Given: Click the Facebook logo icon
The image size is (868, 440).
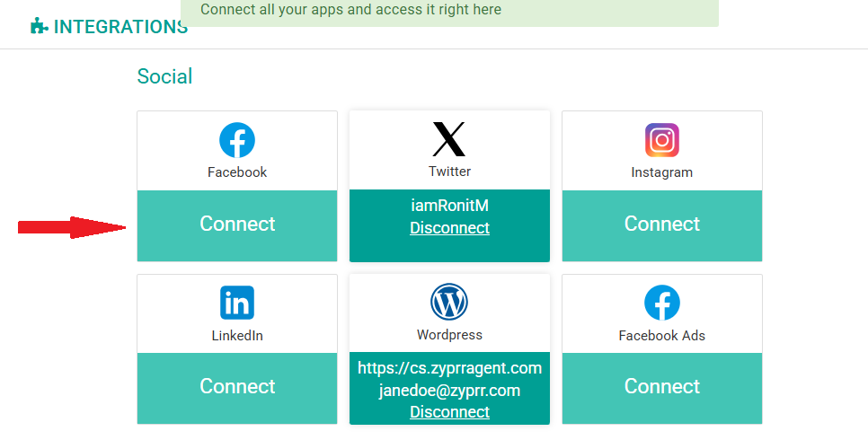Looking at the screenshot, I should [x=237, y=141].
